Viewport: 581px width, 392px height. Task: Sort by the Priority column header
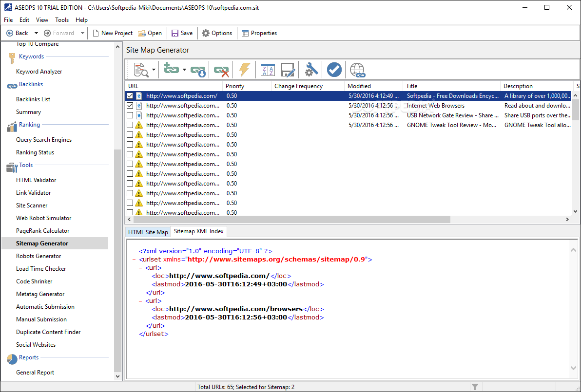pyautogui.click(x=247, y=86)
